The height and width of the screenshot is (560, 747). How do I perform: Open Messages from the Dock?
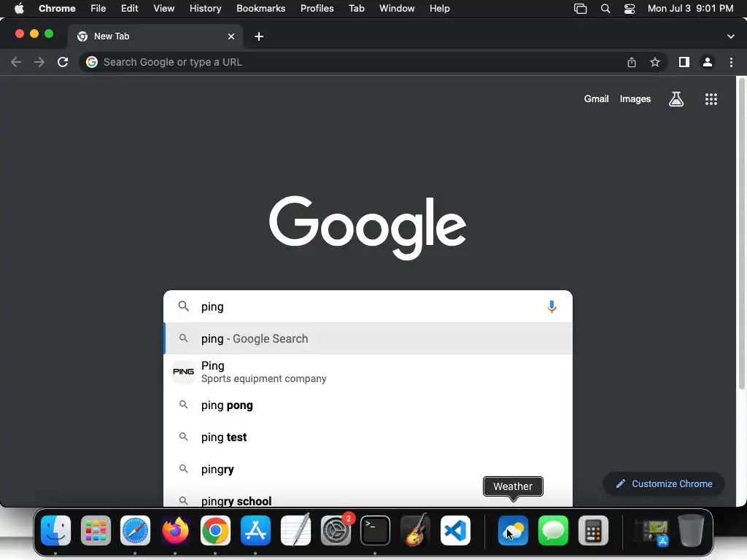pos(553,531)
